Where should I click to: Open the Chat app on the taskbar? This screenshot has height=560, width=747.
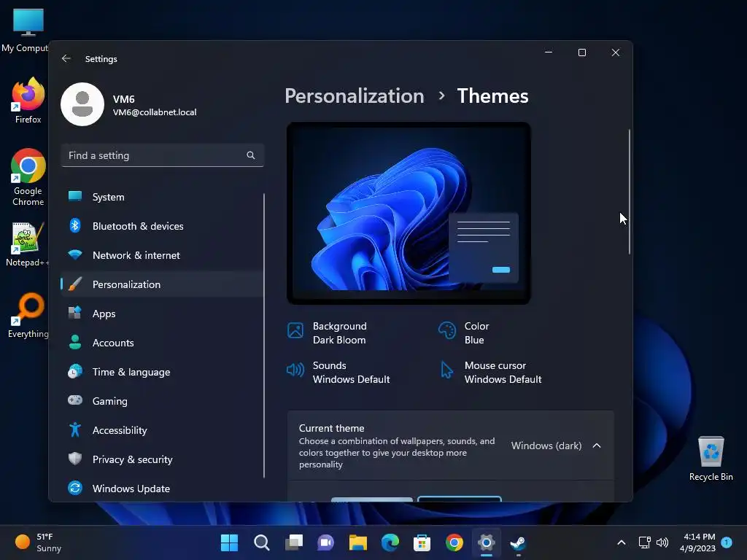click(x=326, y=542)
